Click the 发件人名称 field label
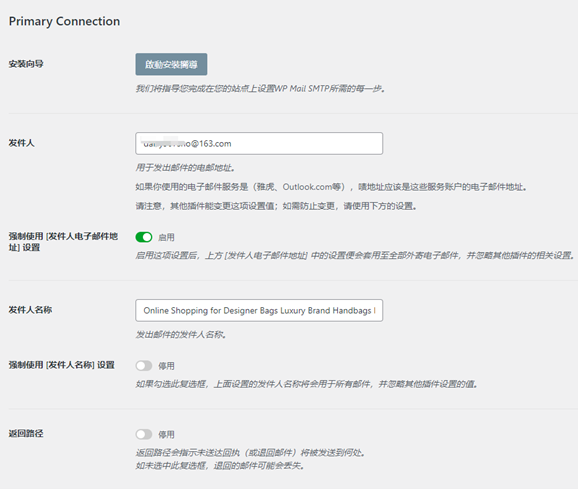 coord(30,310)
